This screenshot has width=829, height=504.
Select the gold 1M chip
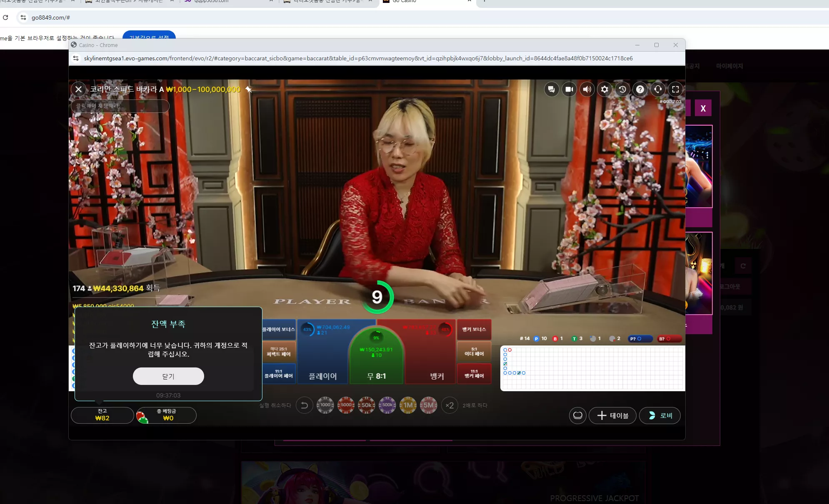pos(408,405)
